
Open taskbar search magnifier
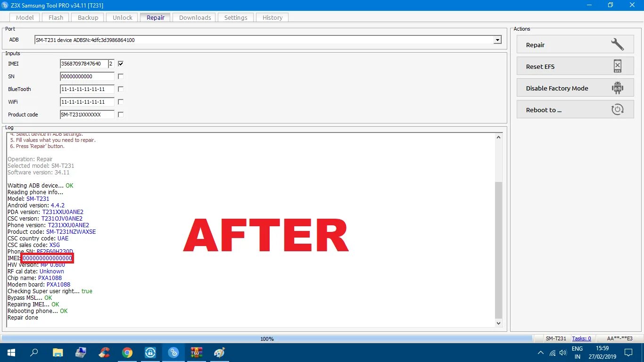pyautogui.click(x=34, y=353)
